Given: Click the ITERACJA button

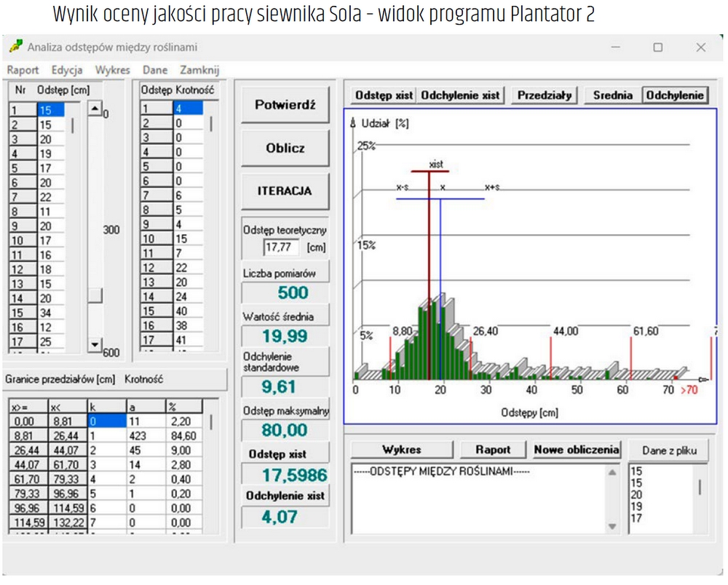Looking at the screenshot, I should [x=285, y=191].
